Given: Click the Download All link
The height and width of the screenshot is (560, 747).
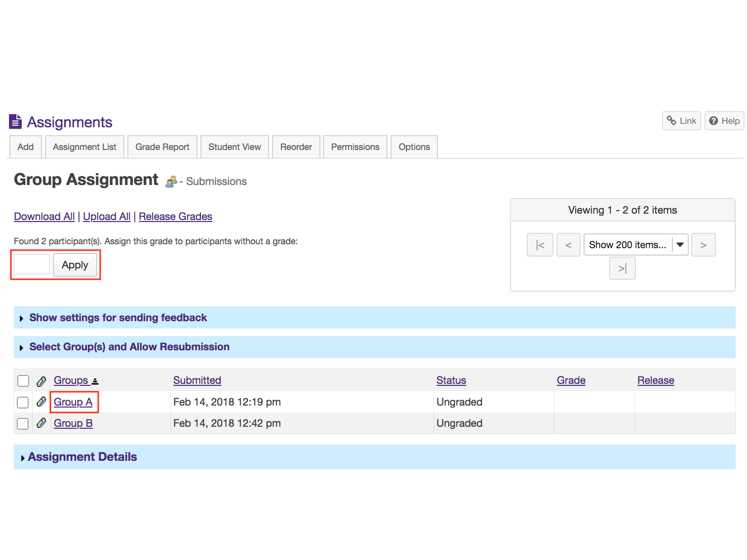Looking at the screenshot, I should point(44,216).
